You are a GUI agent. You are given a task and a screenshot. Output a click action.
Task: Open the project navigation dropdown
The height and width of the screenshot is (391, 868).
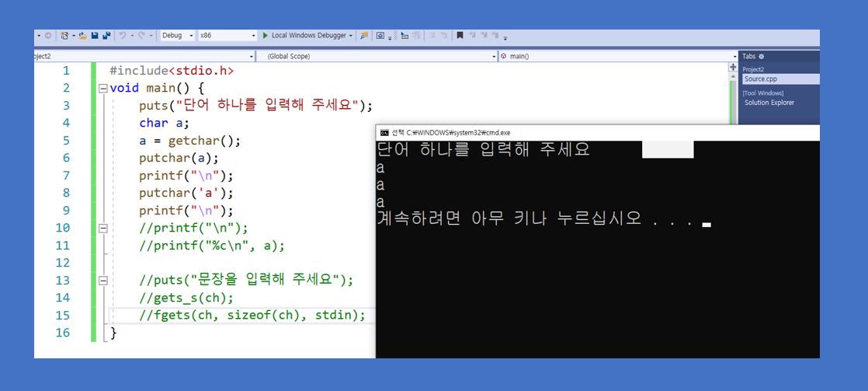pyautogui.click(x=144, y=57)
